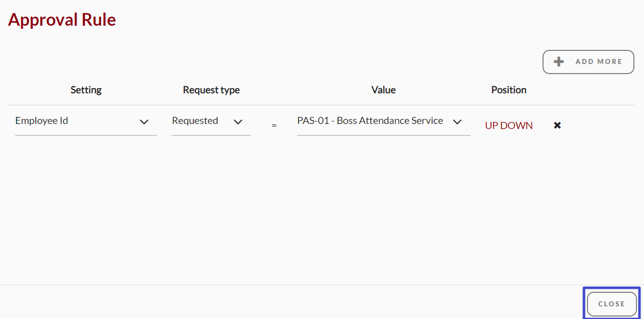Click chevron beside Boss Attendance Service
This screenshot has height=319, width=644.
[457, 122]
